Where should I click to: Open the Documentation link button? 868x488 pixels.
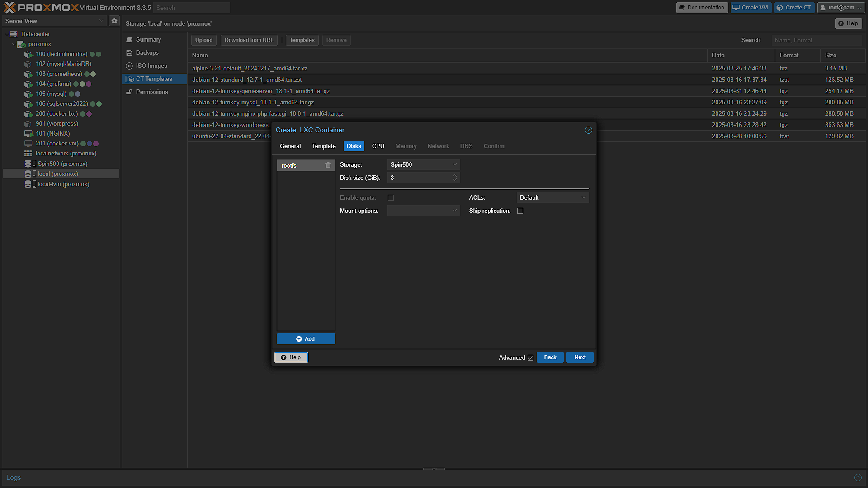coord(702,8)
